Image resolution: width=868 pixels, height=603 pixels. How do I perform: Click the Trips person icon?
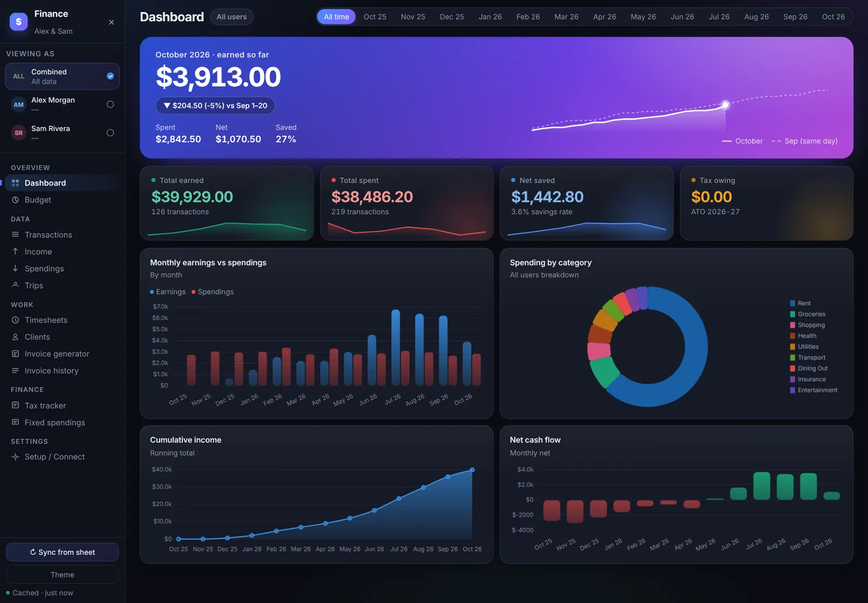point(15,285)
